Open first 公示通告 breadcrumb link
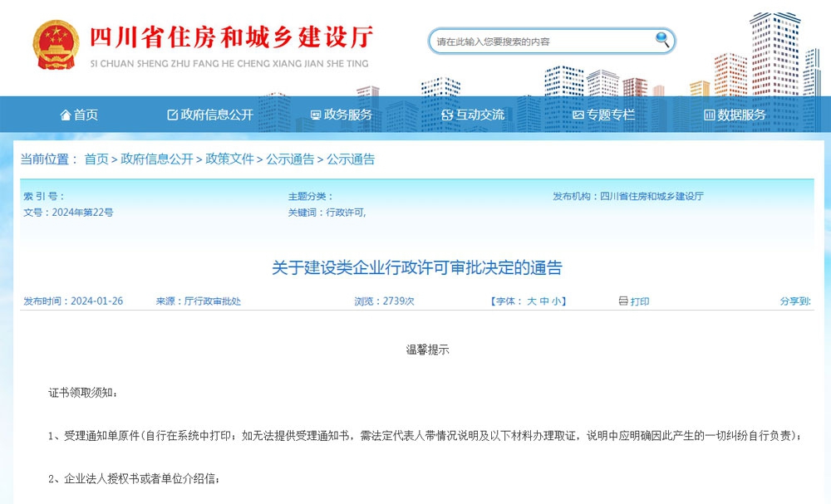Viewport: 831px width, 504px height. (x=290, y=159)
